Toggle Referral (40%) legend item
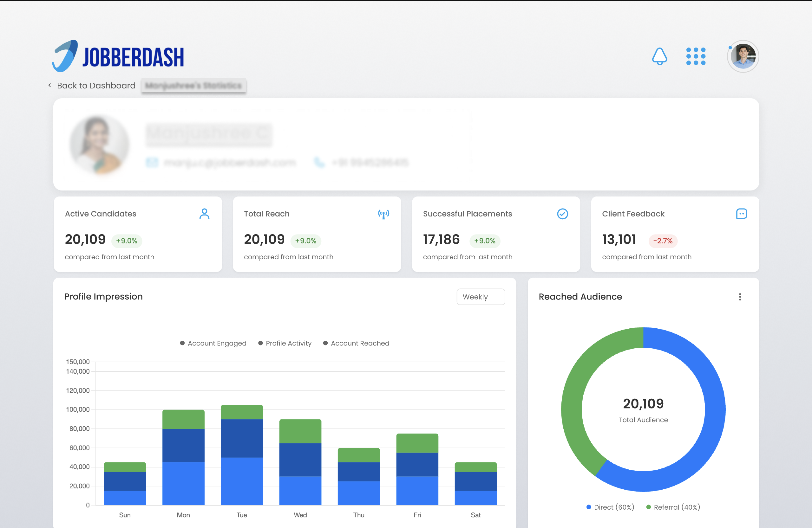 click(673, 507)
